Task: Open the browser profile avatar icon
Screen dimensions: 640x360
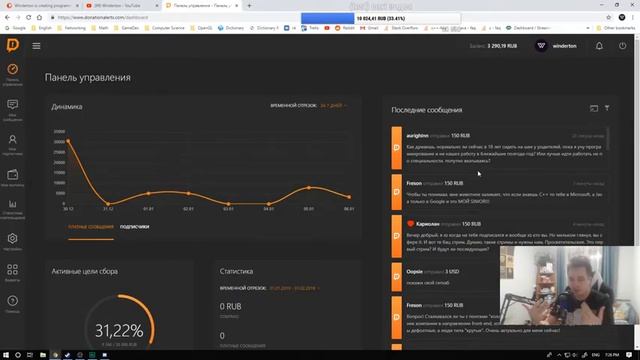Action: (x=622, y=18)
